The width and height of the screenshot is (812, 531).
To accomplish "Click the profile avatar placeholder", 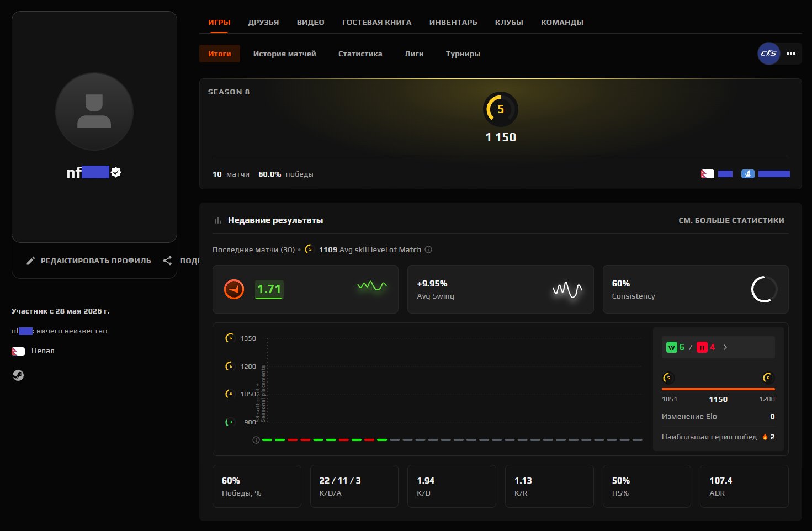I will pyautogui.click(x=94, y=111).
